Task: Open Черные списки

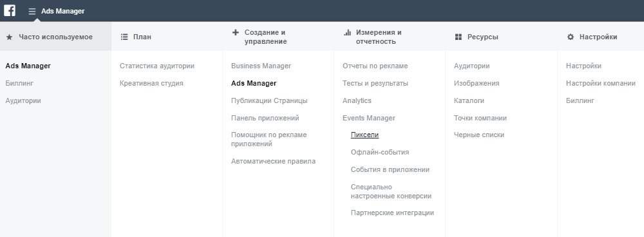Action: click(479, 135)
